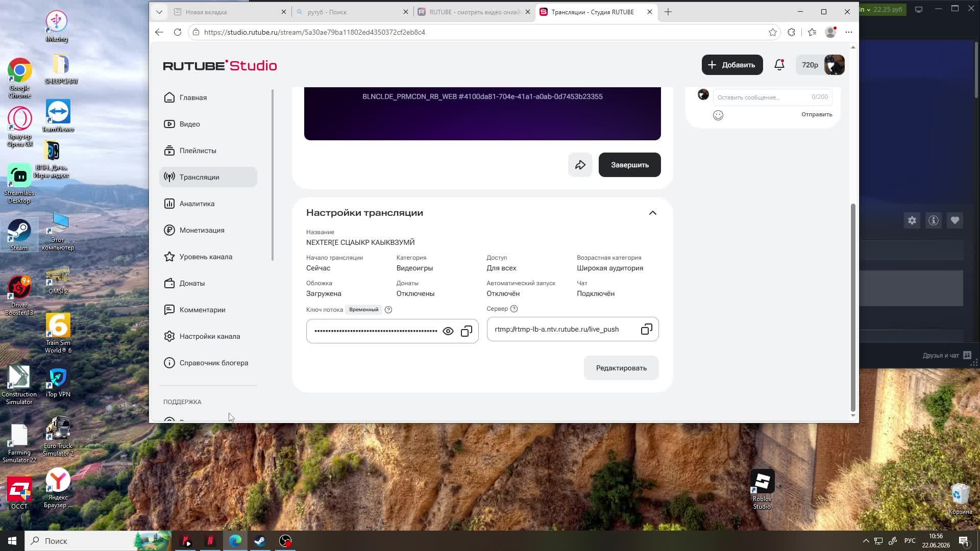Share the stream with arrow icon
Image resolution: width=980 pixels, height=551 pixels.
click(x=580, y=165)
